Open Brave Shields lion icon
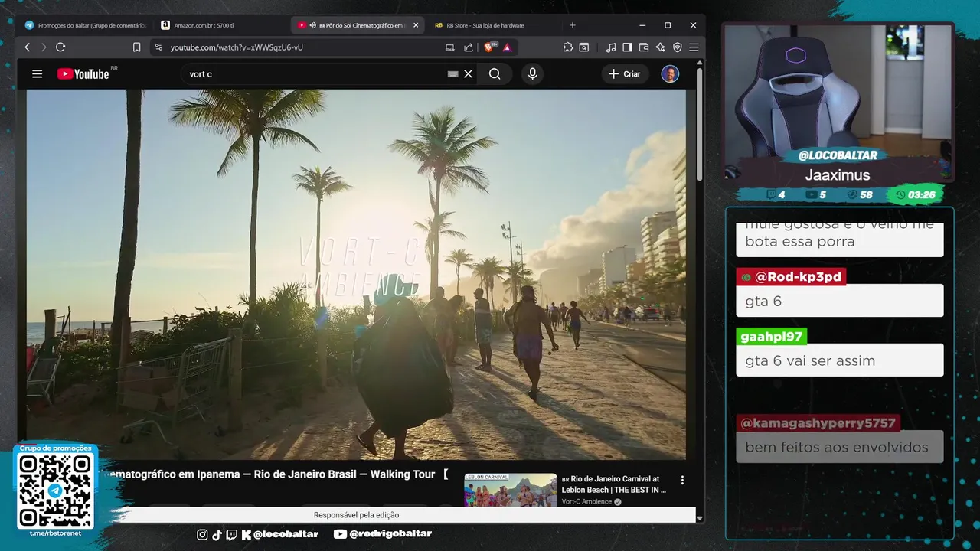 (489, 47)
